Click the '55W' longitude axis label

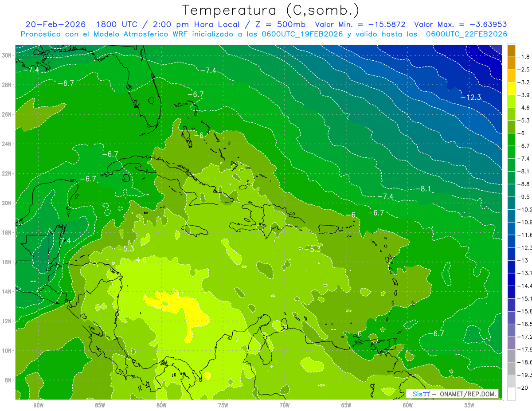tap(469, 405)
